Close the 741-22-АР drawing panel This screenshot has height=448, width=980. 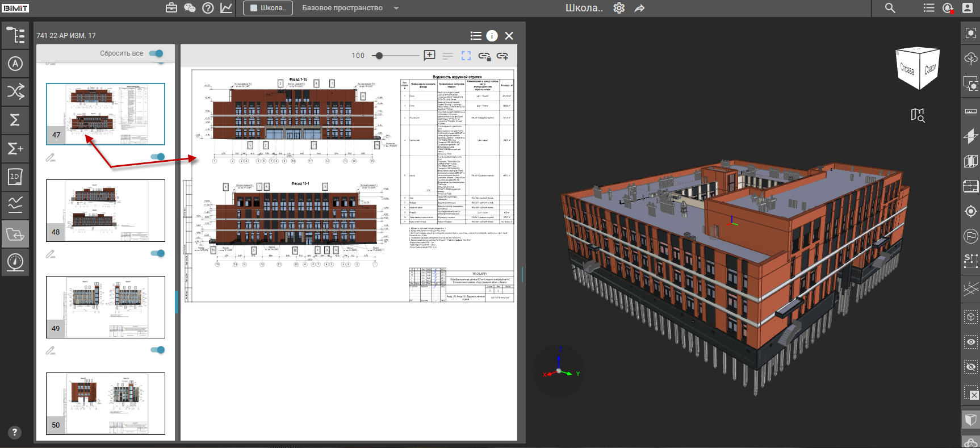[509, 36]
